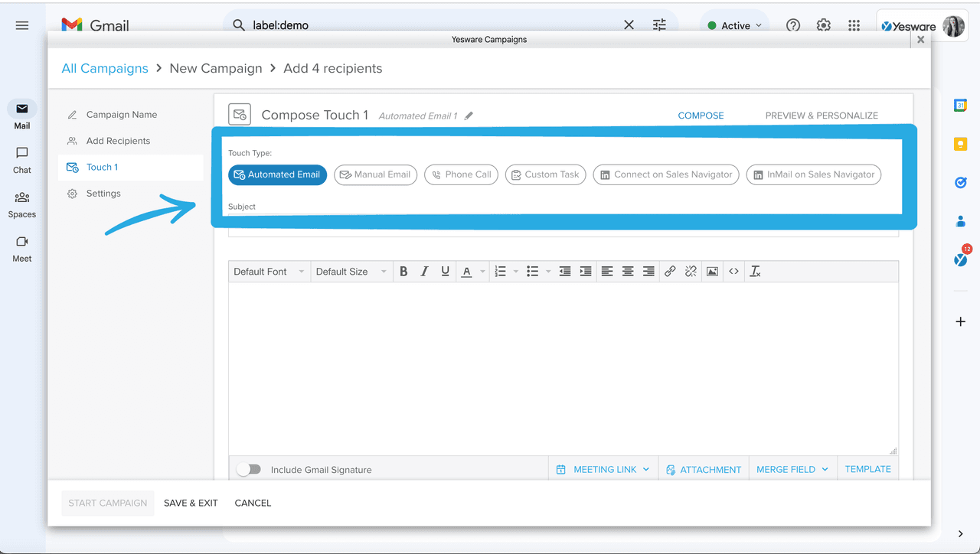Expand the numbered list style dropdown arrow
The width and height of the screenshot is (980, 554).
(516, 272)
